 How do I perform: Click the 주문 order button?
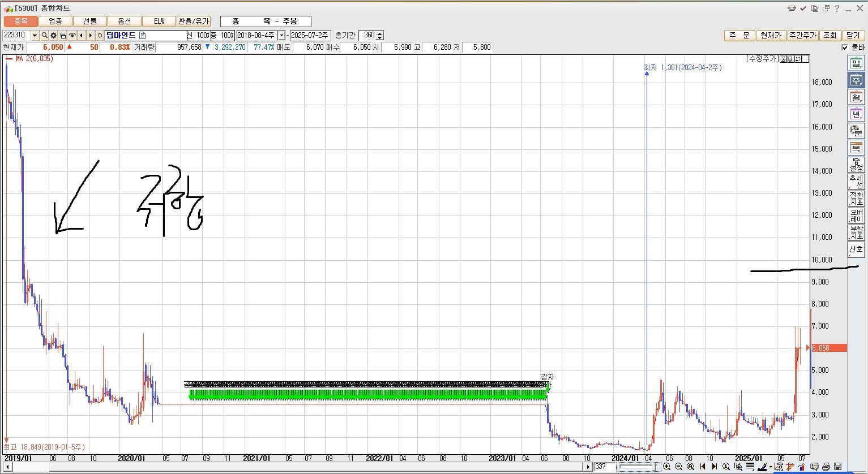[739, 35]
